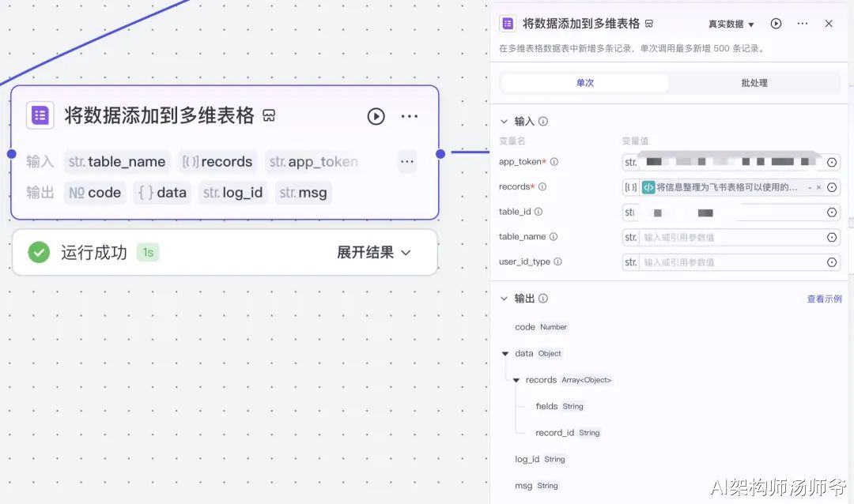Click the purple table icon in the side panel header
This screenshot has height=504, width=854.
click(x=508, y=24)
